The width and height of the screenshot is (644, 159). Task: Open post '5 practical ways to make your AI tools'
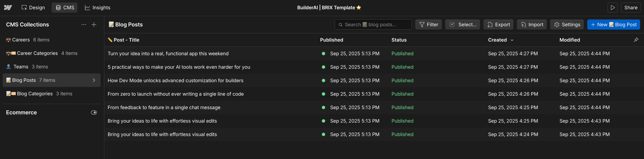(x=179, y=67)
